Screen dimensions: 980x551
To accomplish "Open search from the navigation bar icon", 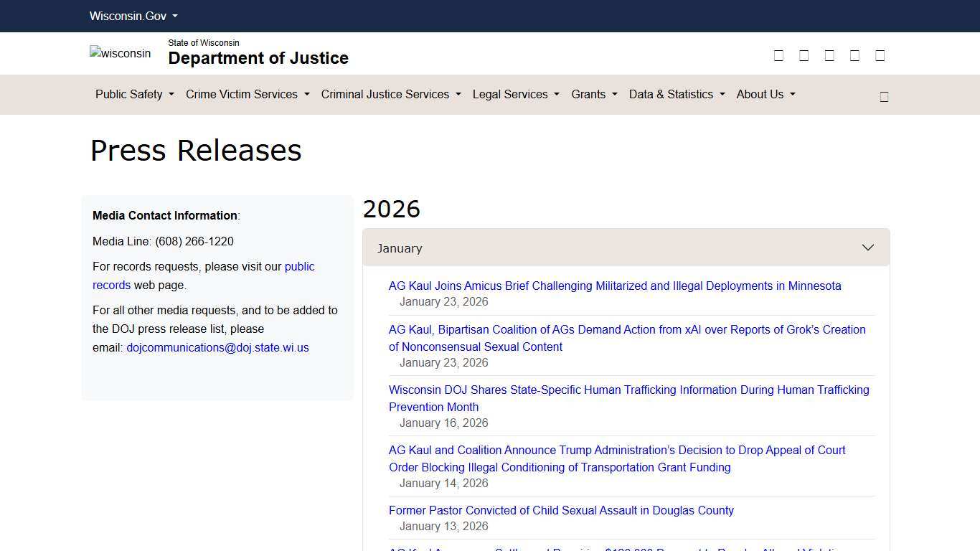I will (x=884, y=95).
